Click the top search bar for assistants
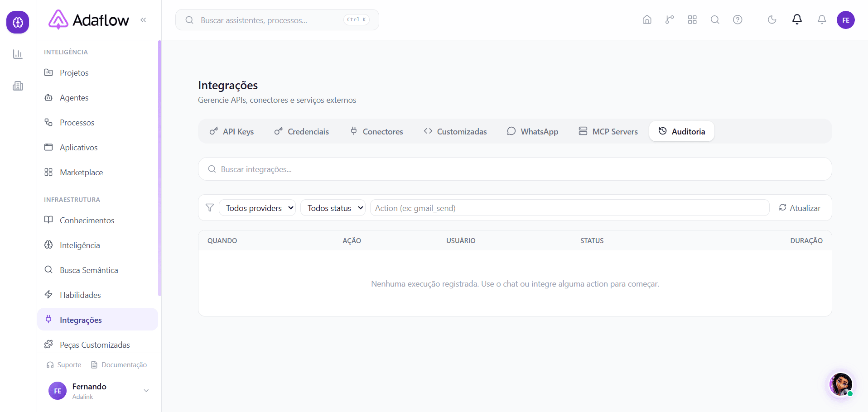This screenshot has height=412, width=868. point(277,20)
